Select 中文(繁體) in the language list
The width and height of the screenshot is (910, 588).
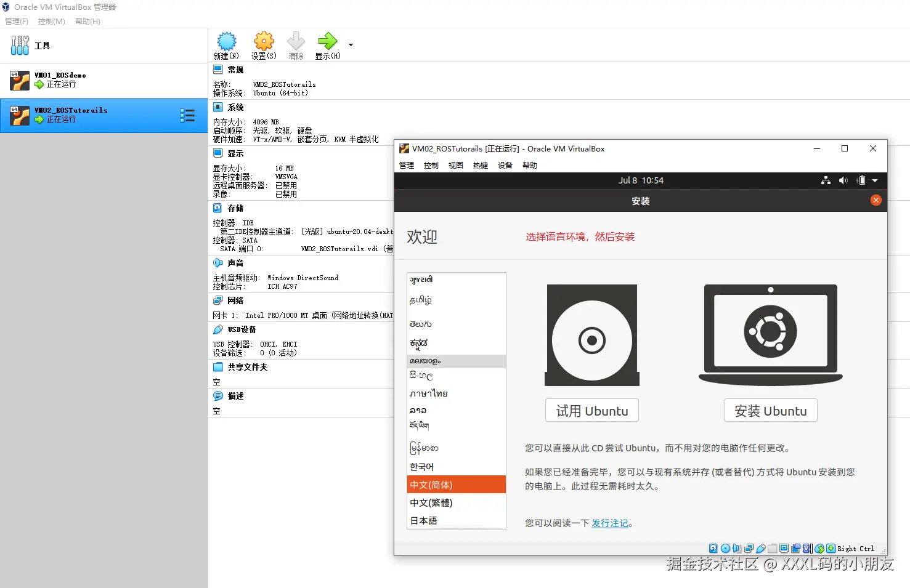pyautogui.click(x=457, y=502)
